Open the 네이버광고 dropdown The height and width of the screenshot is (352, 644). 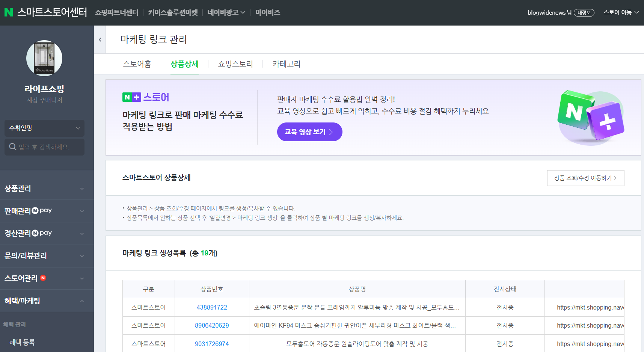tap(226, 12)
